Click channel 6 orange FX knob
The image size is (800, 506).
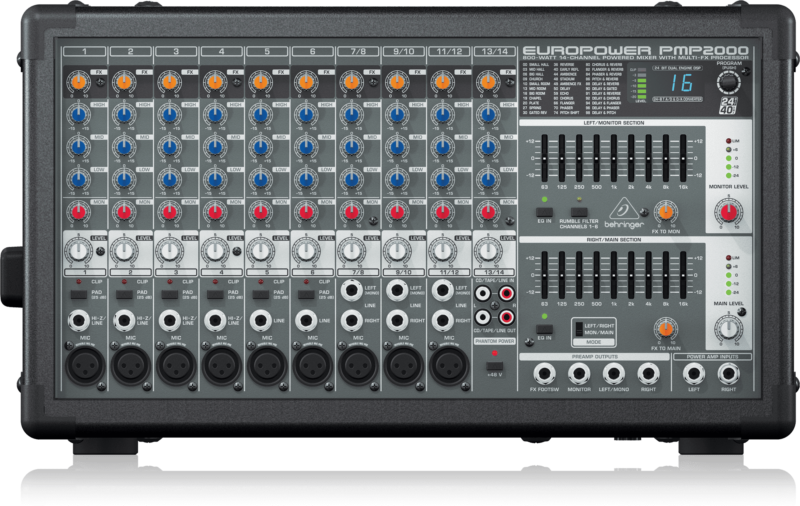306,82
